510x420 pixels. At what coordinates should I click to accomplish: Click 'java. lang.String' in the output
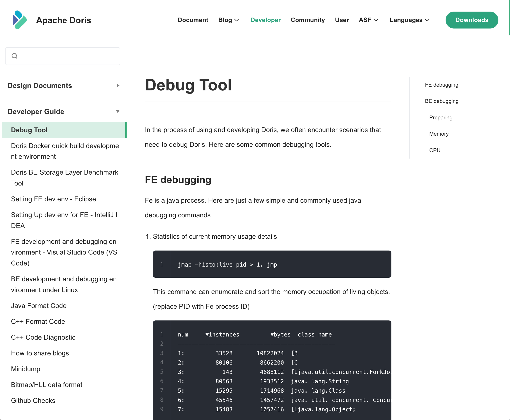pos(320,381)
